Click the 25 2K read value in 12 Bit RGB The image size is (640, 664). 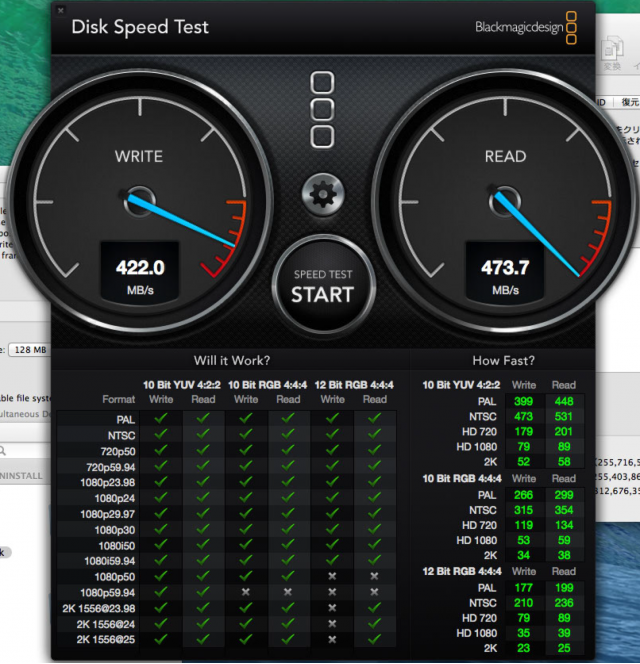pyautogui.click(x=564, y=648)
